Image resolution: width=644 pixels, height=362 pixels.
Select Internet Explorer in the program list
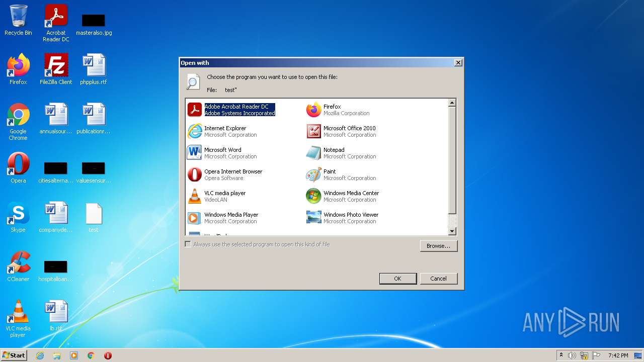click(x=222, y=131)
